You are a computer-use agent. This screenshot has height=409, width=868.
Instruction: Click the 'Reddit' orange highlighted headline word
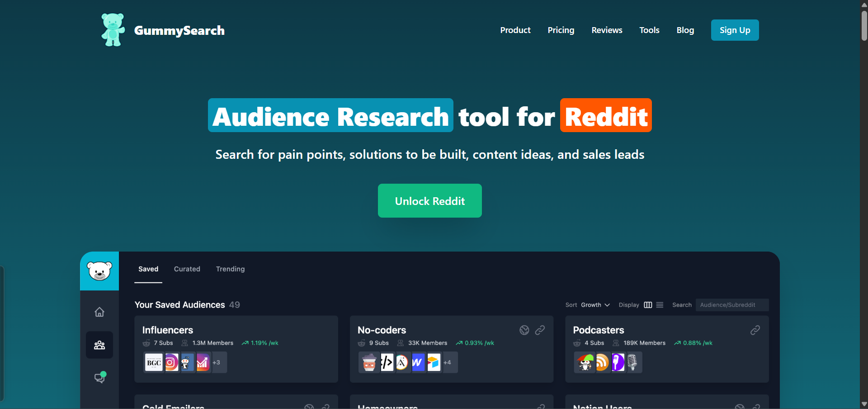[606, 115]
